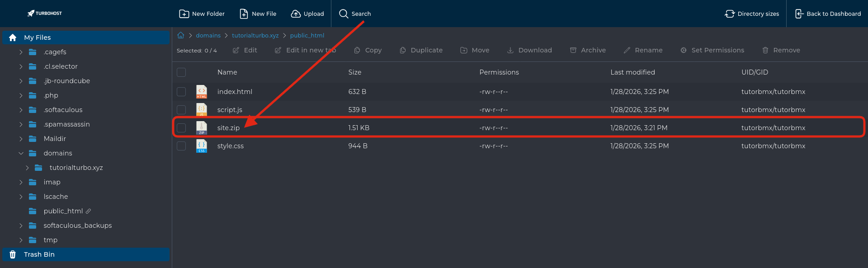The height and width of the screenshot is (268, 868).
Task: Click the home breadcrumb icon
Action: point(181,35)
